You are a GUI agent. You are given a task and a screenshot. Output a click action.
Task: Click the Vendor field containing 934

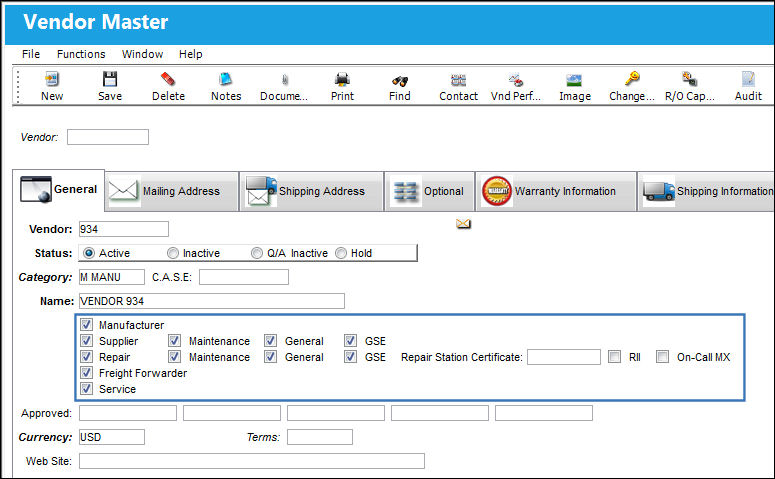(x=124, y=229)
